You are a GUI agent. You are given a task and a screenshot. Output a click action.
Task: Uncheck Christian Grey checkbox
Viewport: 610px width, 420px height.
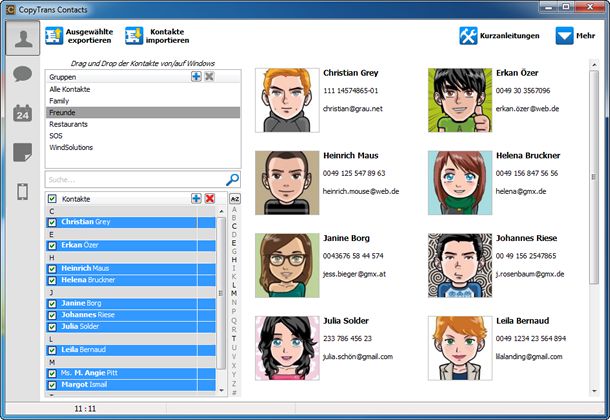52,222
